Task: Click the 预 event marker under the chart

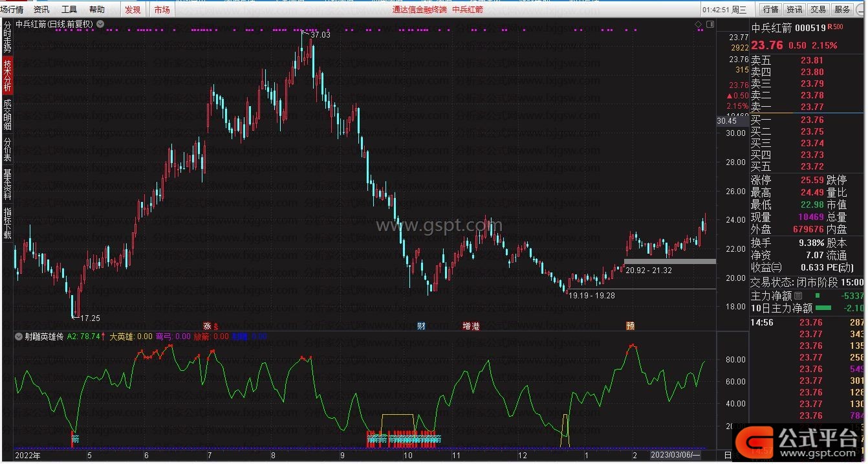Action: [x=630, y=326]
